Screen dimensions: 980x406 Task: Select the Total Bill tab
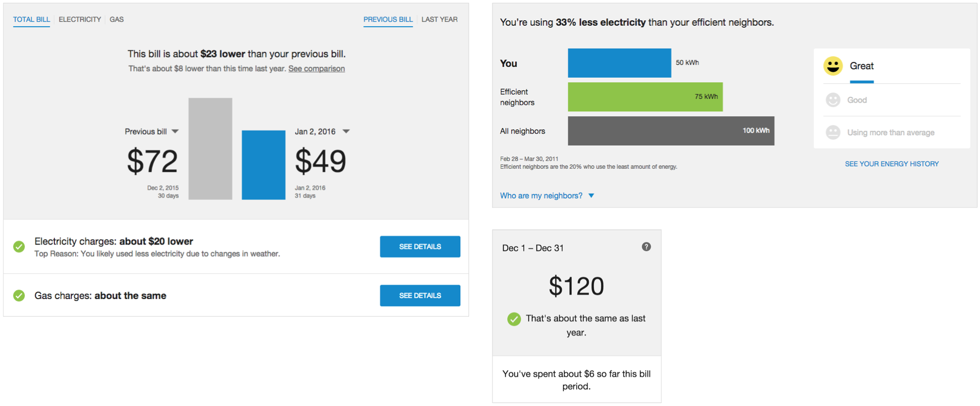[31, 19]
